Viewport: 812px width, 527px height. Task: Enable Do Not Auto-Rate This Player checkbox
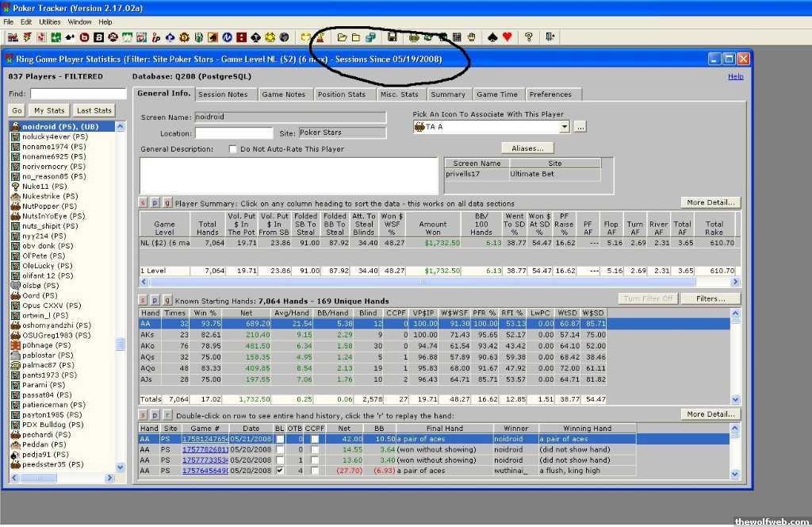click(233, 149)
